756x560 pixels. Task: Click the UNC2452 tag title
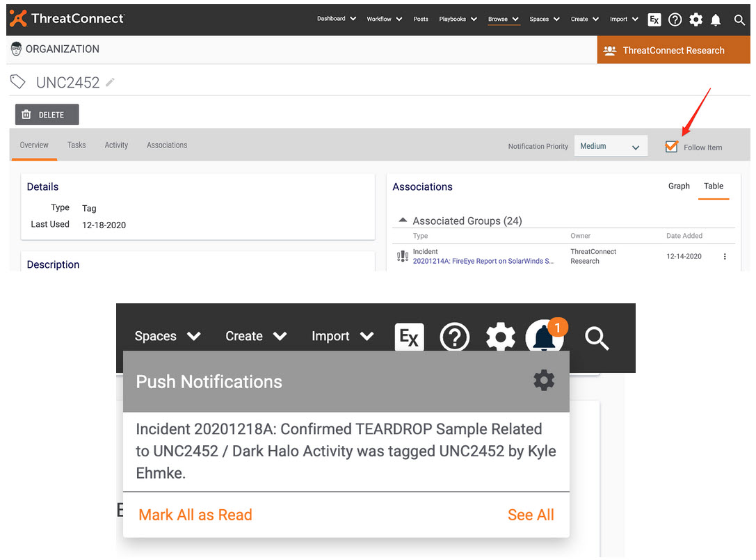(67, 83)
